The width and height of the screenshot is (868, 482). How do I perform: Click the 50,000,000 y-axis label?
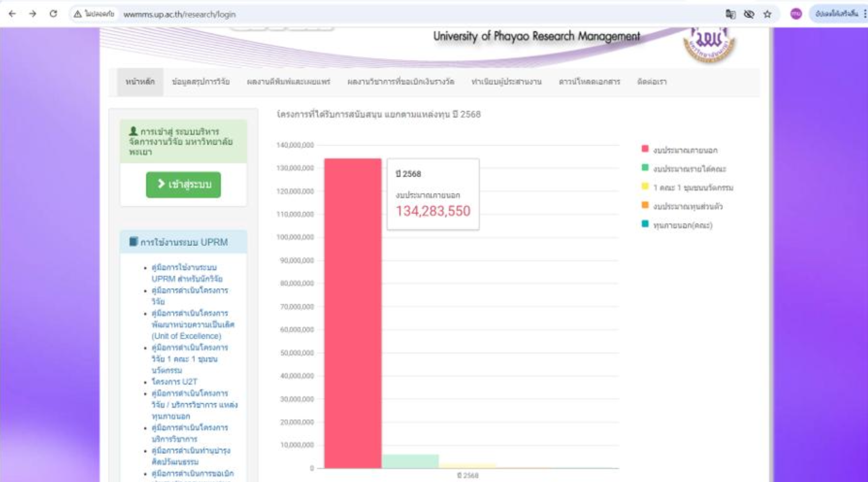point(297,353)
